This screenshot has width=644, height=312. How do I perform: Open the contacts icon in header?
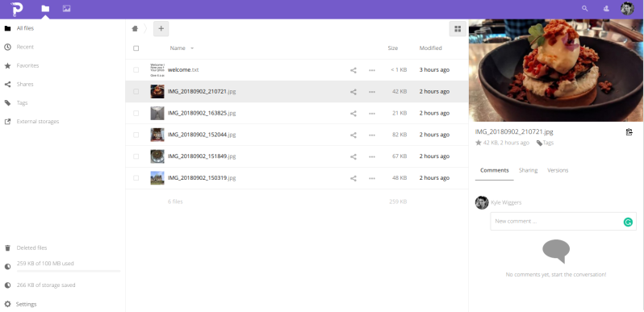click(606, 9)
